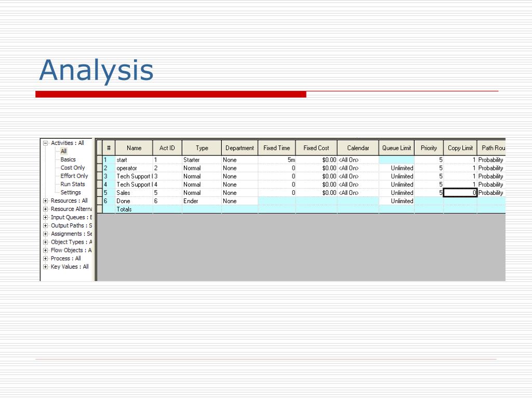
Task: Click Type 'Normal' in operator row
Action: [202, 168]
